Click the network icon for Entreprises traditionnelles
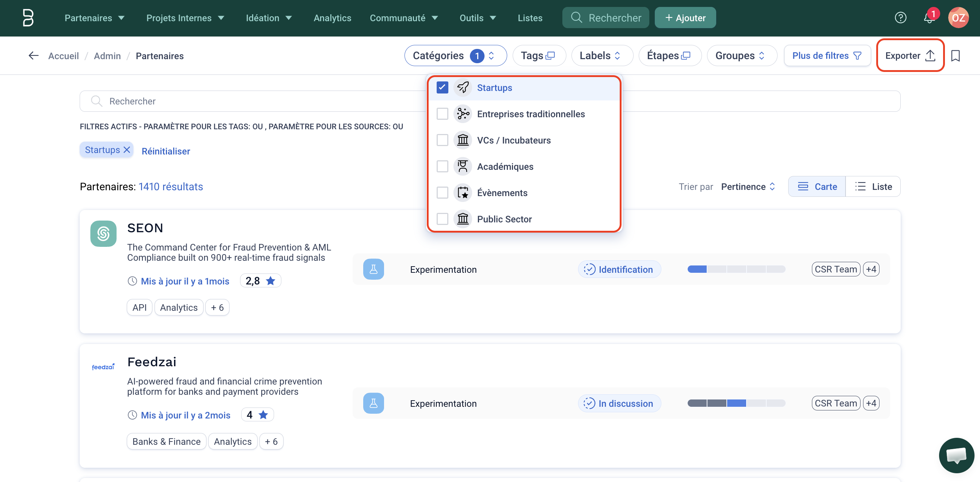The width and height of the screenshot is (980, 482). [463, 114]
